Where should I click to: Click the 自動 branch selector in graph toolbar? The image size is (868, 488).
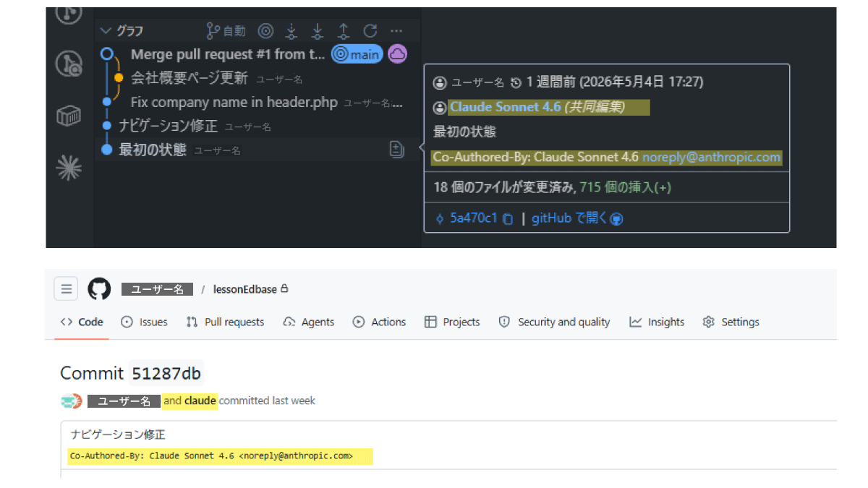[226, 31]
